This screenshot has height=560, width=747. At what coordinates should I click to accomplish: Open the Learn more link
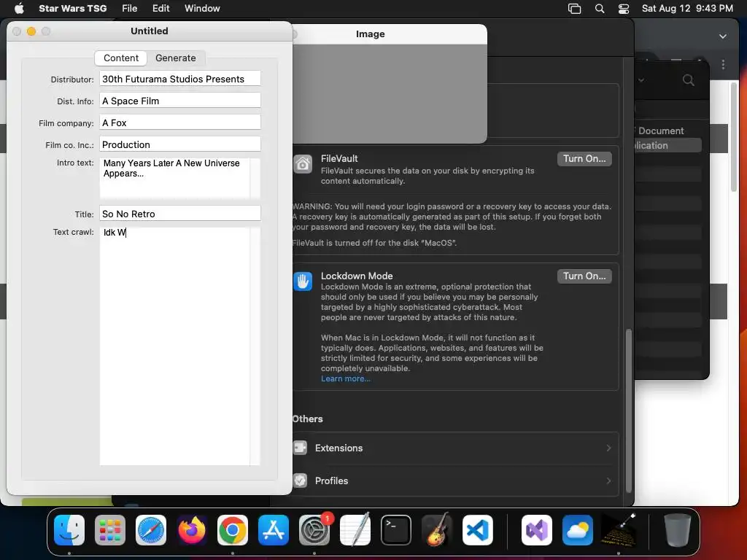point(345,378)
